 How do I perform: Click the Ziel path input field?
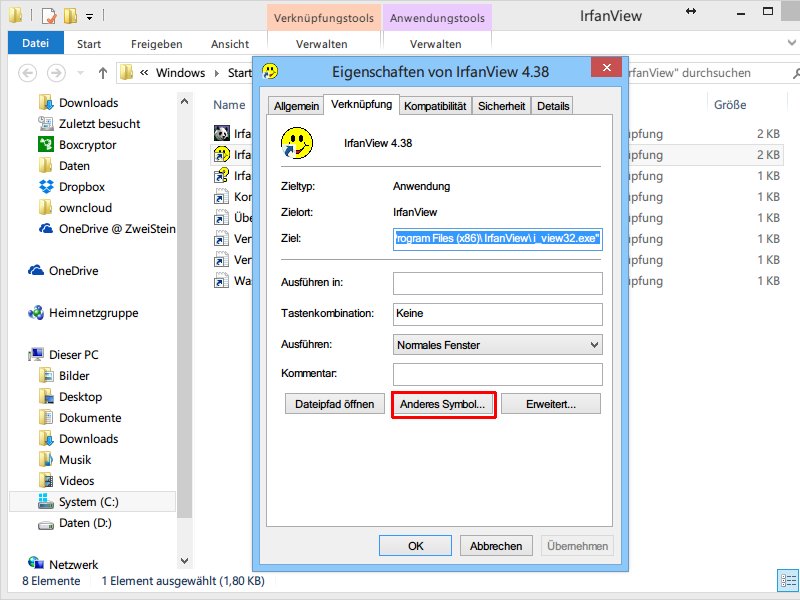pos(497,238)
